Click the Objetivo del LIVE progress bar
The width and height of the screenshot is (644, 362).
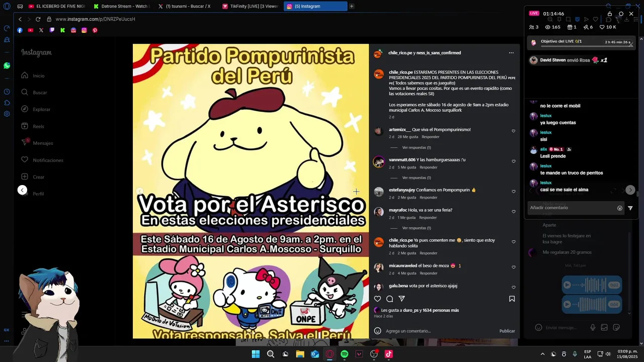(x=586, y=46)
